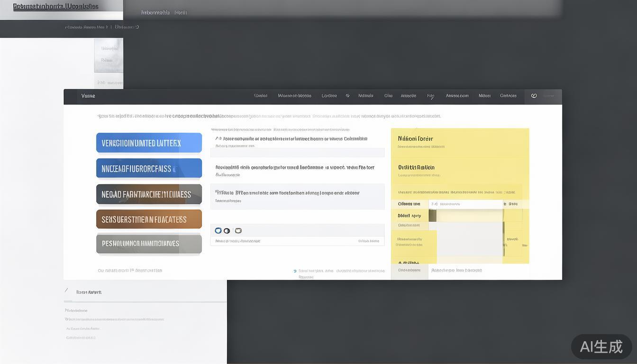Click the rounded square icon beside the two circles

coord(238,231)
